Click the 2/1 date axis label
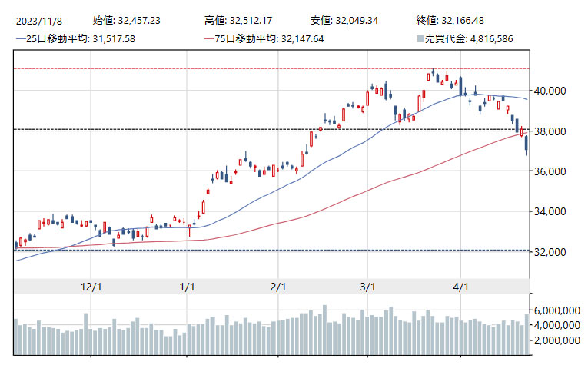Screen dimensions: 588x375 click(x=278, y=287)
